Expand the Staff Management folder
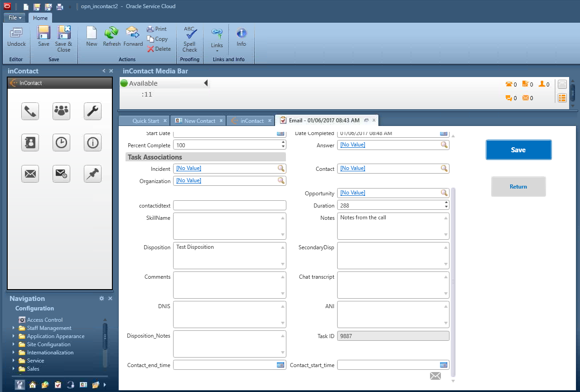 pos(13,328)
